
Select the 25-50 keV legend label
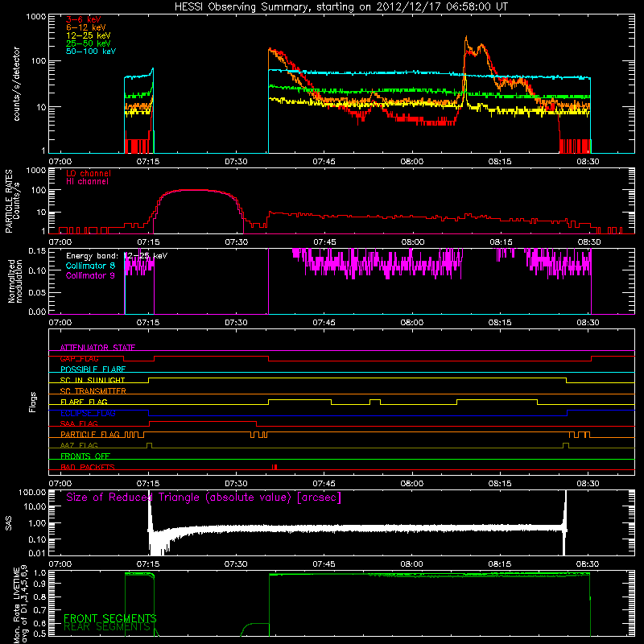point(89,43)
